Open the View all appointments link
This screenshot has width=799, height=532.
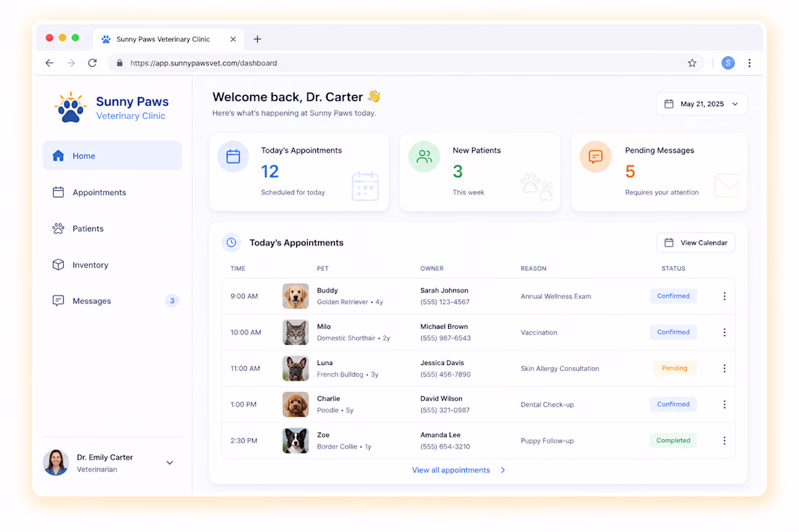[x=458, y=470]
